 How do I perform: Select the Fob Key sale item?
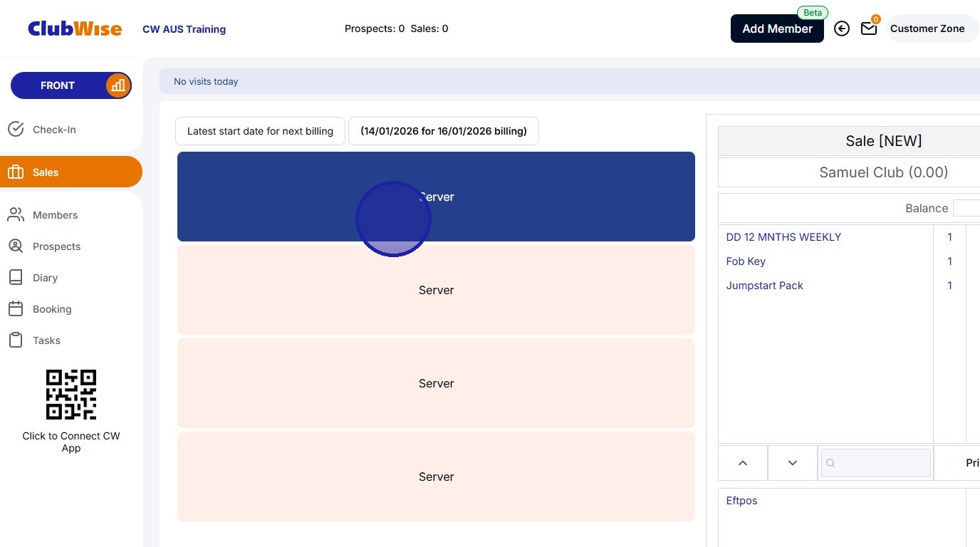click(x=746, y=261)
